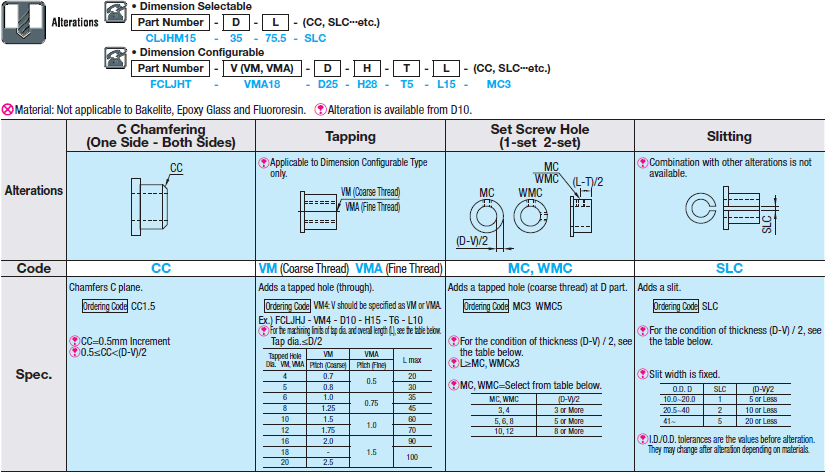
Task: Click the example value CLJHM15
Action: click(x=170, y=38)
